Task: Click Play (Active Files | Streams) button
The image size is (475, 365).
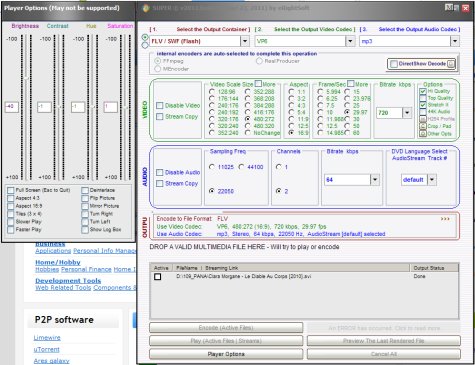Action: (226, 341)
